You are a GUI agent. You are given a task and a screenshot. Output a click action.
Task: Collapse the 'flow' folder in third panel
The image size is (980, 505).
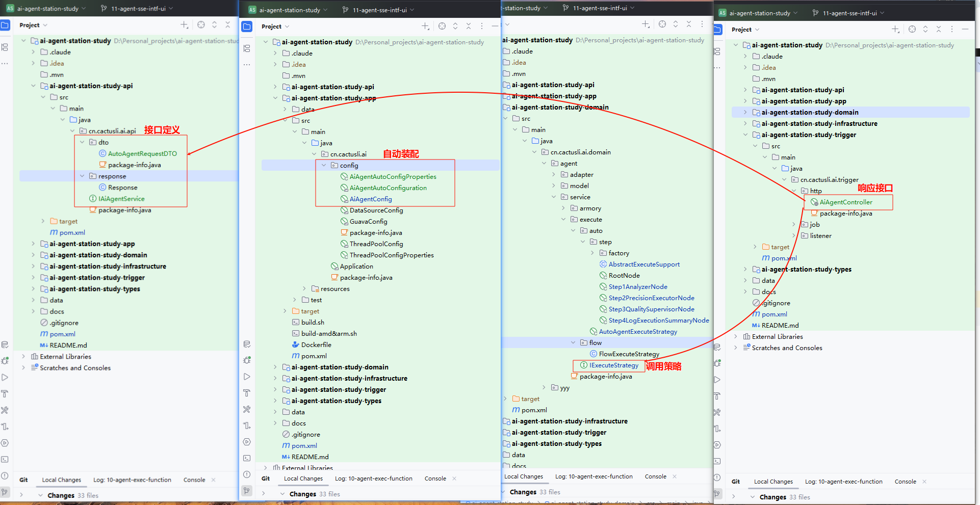coord(573,343)
